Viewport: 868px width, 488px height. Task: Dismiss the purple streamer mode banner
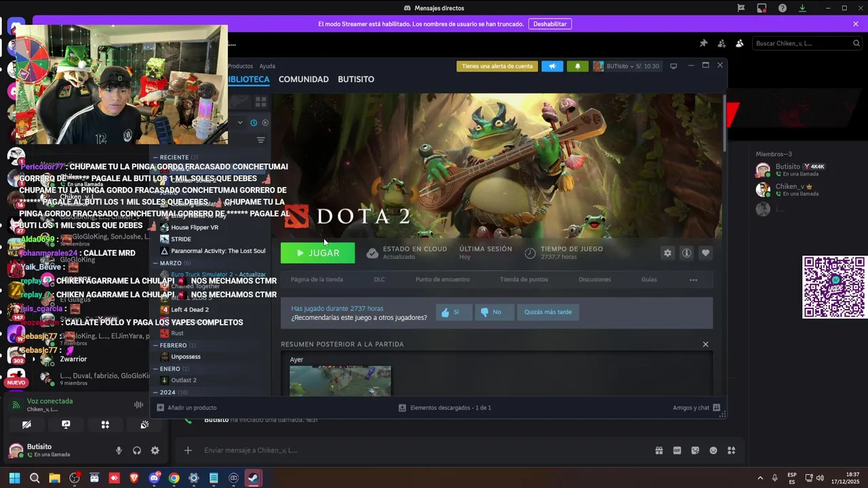click(x=856, y=24)
